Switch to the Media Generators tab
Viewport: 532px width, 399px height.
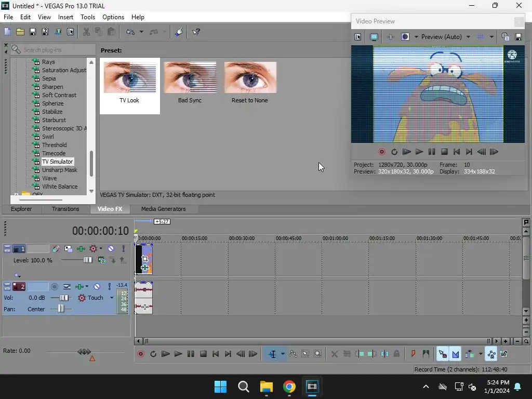(x=163, y=209)
